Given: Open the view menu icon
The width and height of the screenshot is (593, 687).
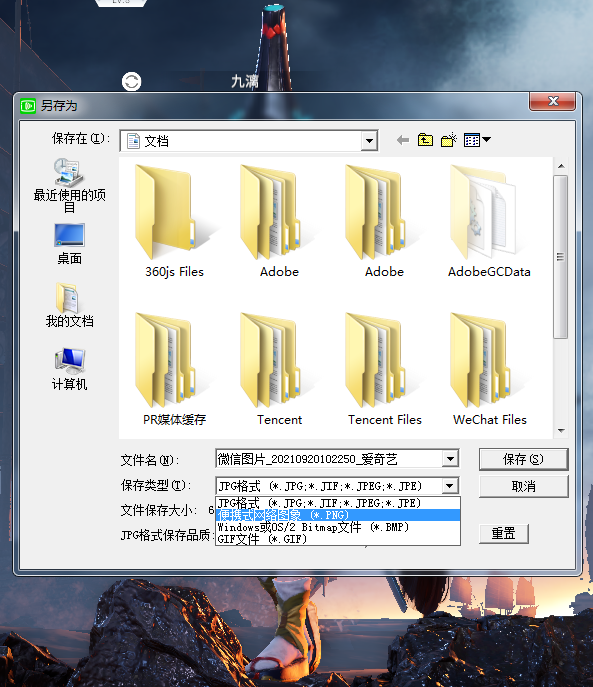Looking at the screenshot, I should click(477, 140).
